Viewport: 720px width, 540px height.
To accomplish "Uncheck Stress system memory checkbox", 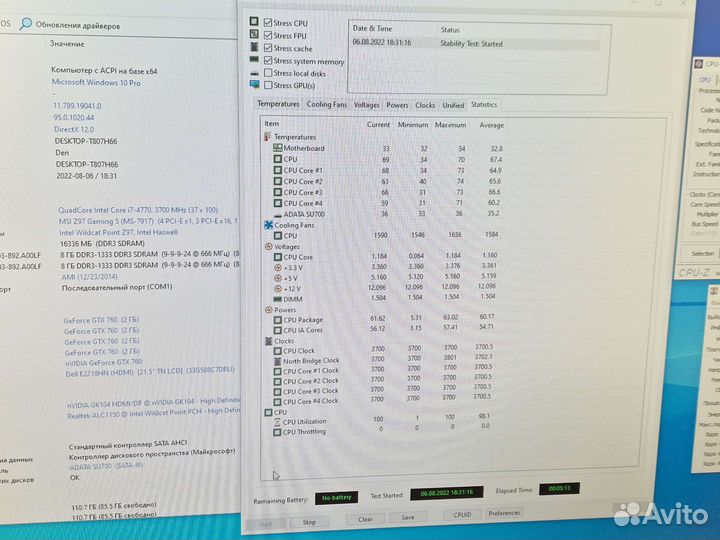I will 268,60.
